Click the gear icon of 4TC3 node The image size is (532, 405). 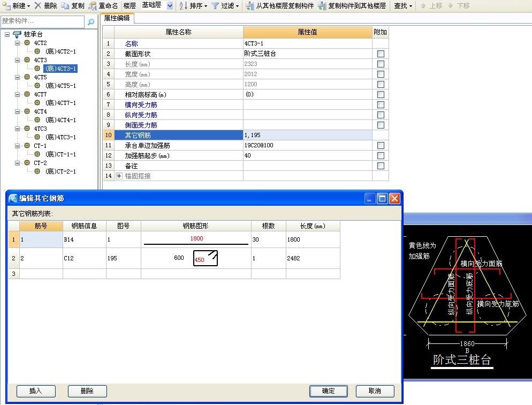pos(27,129)
